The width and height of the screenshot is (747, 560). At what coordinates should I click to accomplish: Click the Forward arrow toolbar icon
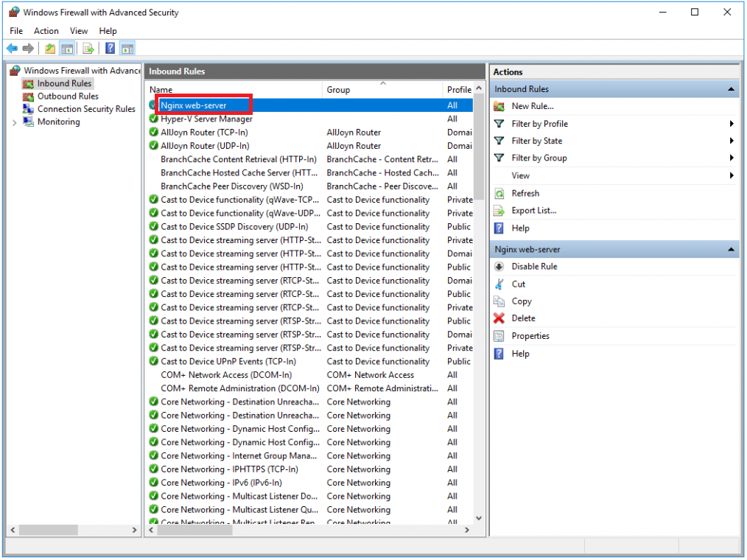tap(28, 48)
